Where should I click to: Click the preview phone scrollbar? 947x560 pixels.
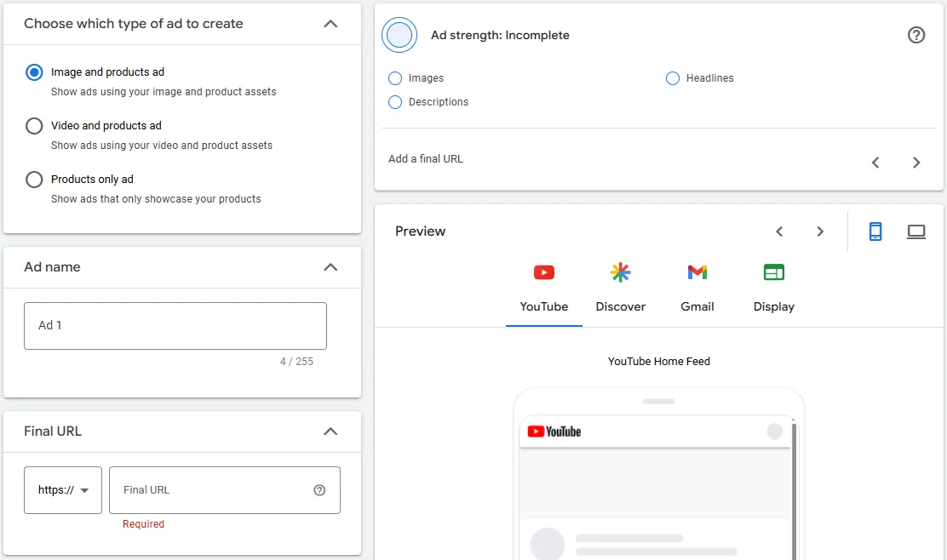click(795, 492)
